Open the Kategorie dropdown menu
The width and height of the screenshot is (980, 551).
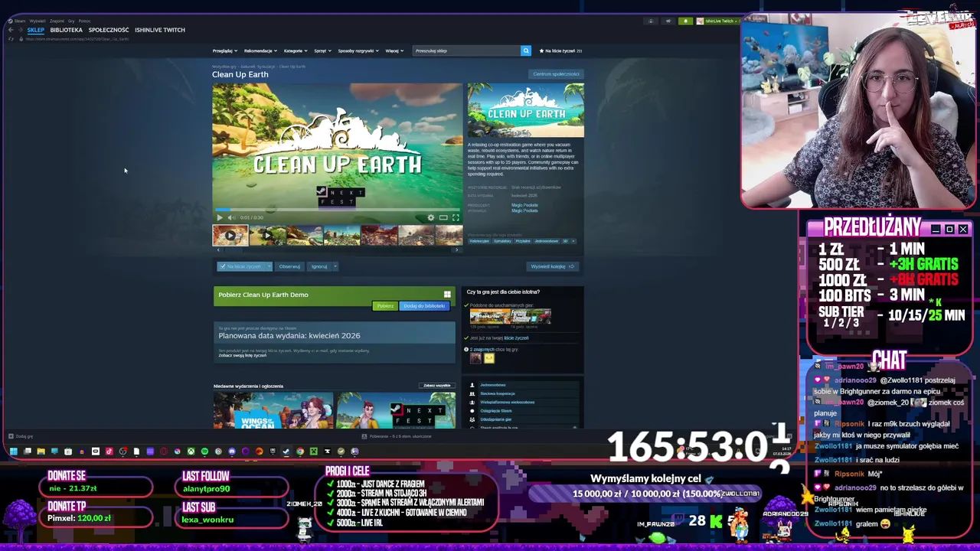tap(295, 51)
